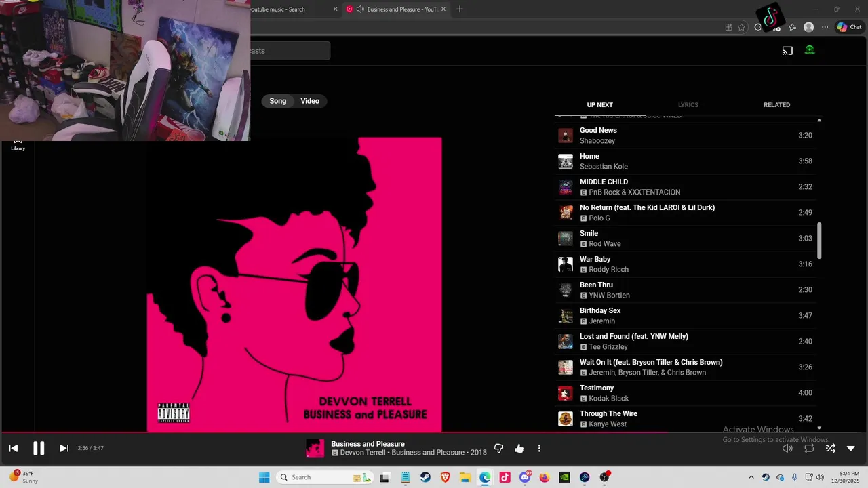Image resolution: width=868 pixels, height=488 pixels.
Task: Skip to the previous track
Action: 14,448
